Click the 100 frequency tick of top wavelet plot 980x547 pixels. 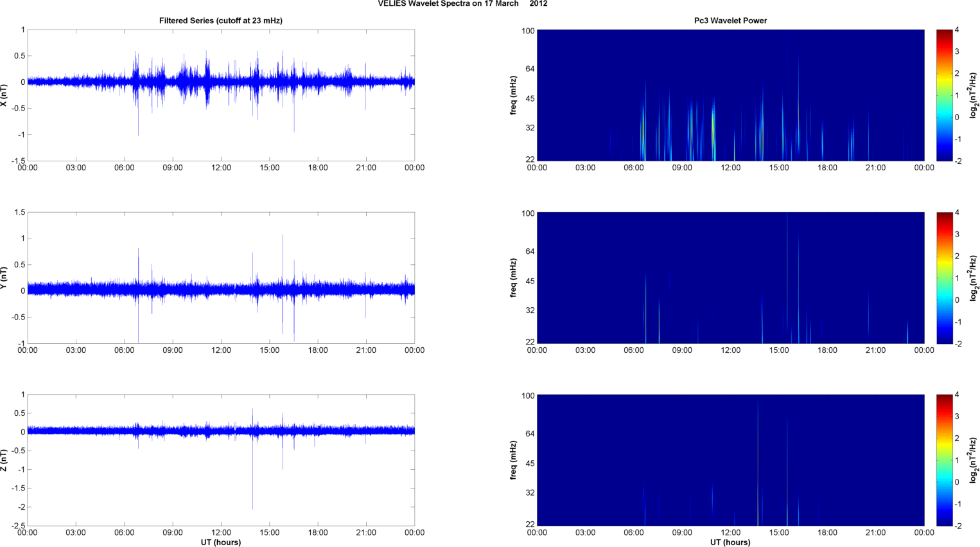pyautogui.click(x=528, y=31)
